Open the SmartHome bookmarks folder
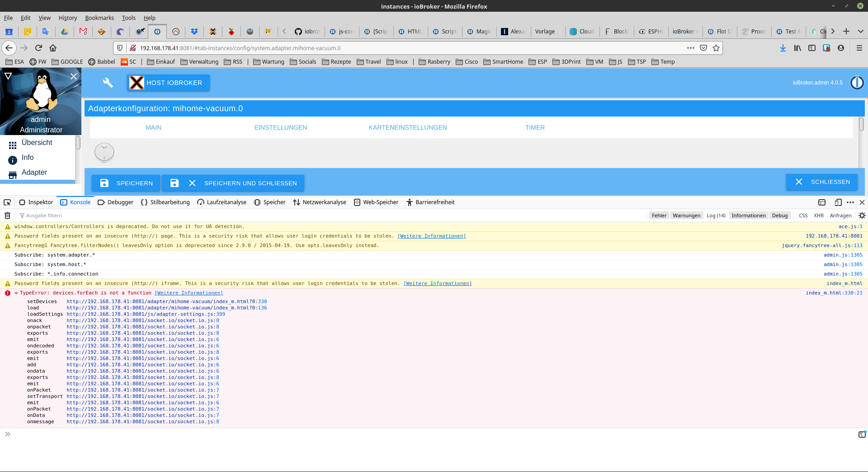The image size is (868, 472). (x=503, y=62)
